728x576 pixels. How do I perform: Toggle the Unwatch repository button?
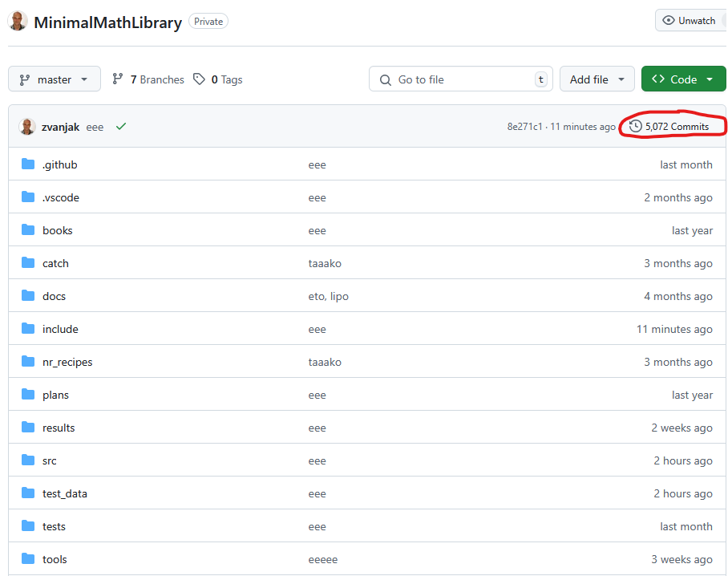pyautogui.click(x=690, y=21)
